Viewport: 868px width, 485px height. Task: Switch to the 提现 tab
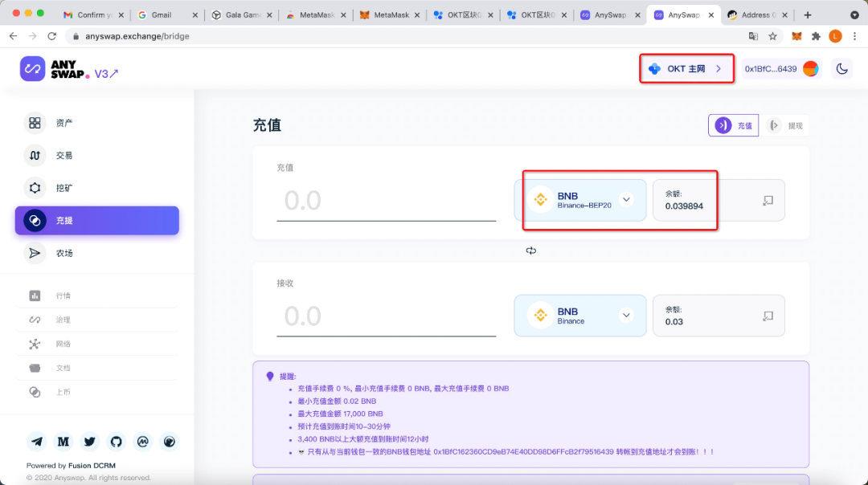785,125
